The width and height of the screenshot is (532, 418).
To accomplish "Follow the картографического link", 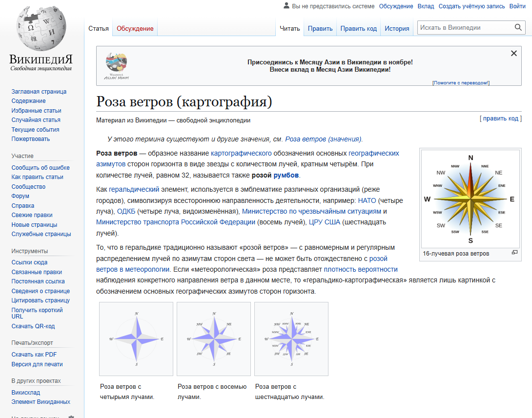I will pyautogui.click(x=241, y=153).
